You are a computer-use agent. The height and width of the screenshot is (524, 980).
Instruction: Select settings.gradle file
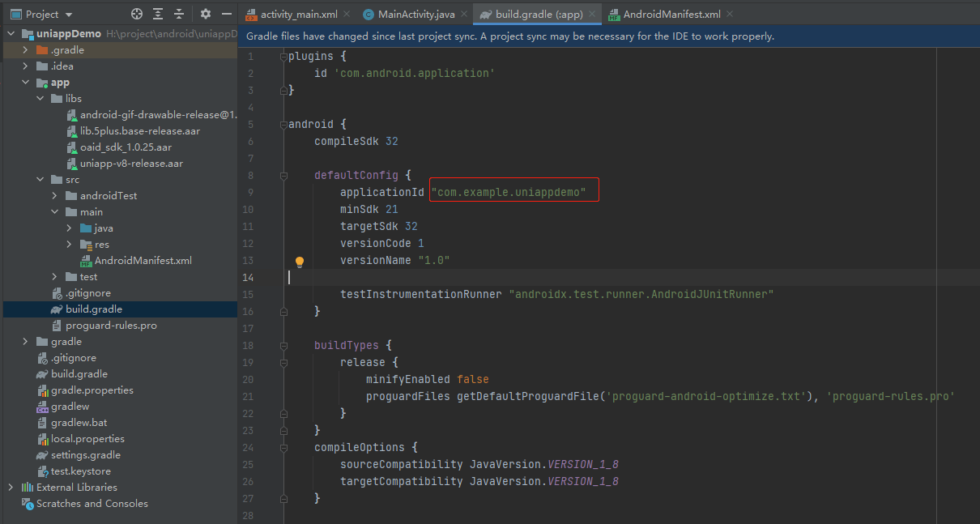pyautogui.click(x=78, y=455)
